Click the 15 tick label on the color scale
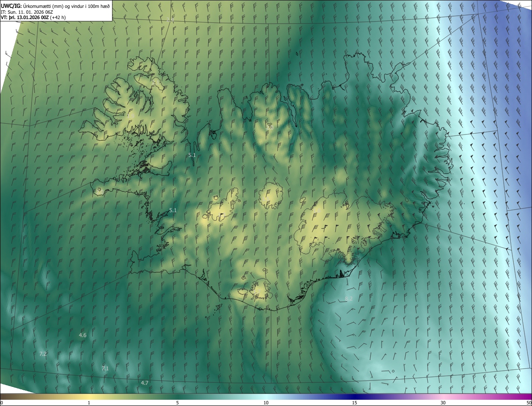Screen dimensions: 532x406 [355, 403]
